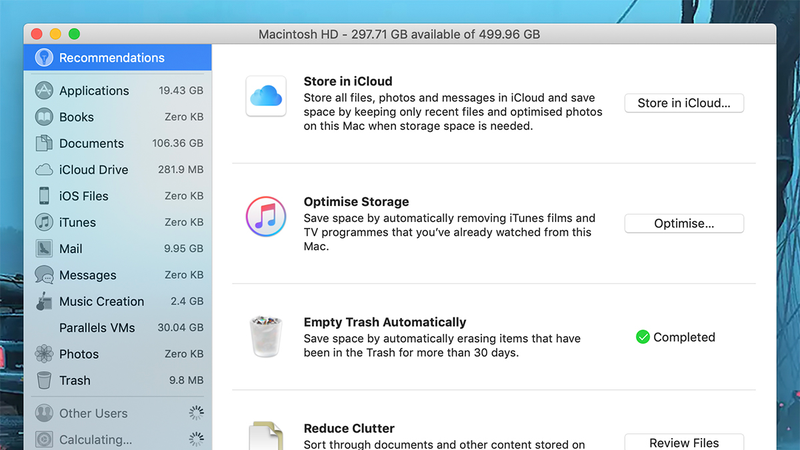Select the Messages label in sidebar
The image size is (800, 450).
(x=88, y=275)
